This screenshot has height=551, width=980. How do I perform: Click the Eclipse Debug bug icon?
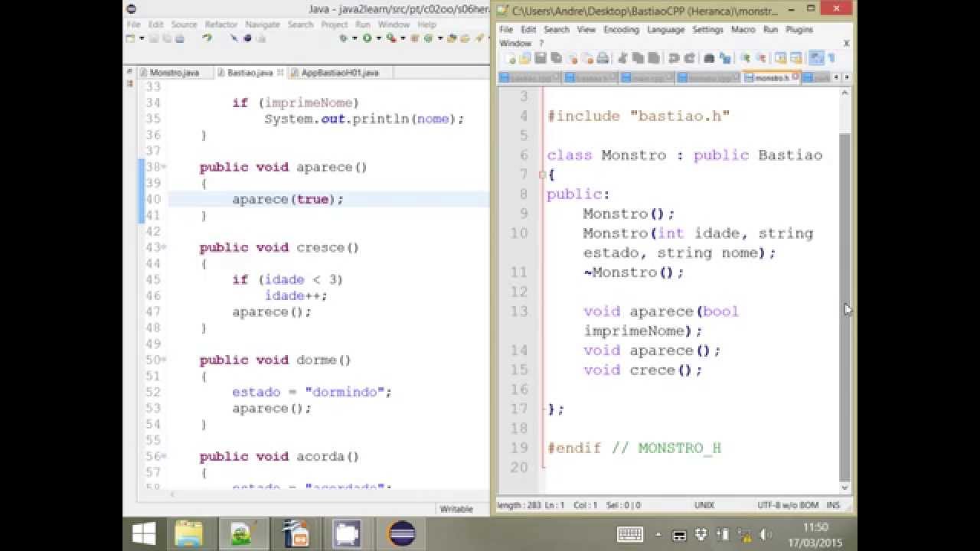click(343, 37)
